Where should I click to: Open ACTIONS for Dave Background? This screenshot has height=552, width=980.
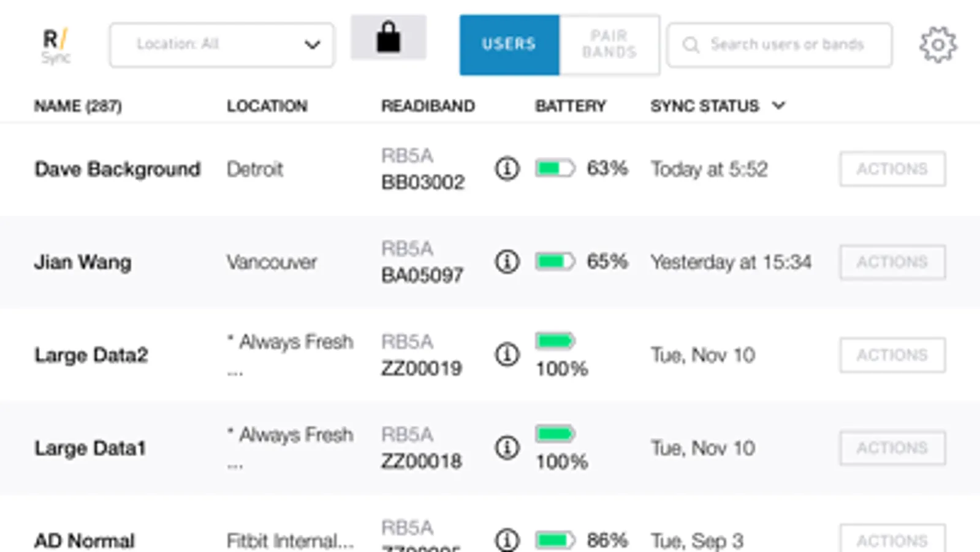click(892, 169)
